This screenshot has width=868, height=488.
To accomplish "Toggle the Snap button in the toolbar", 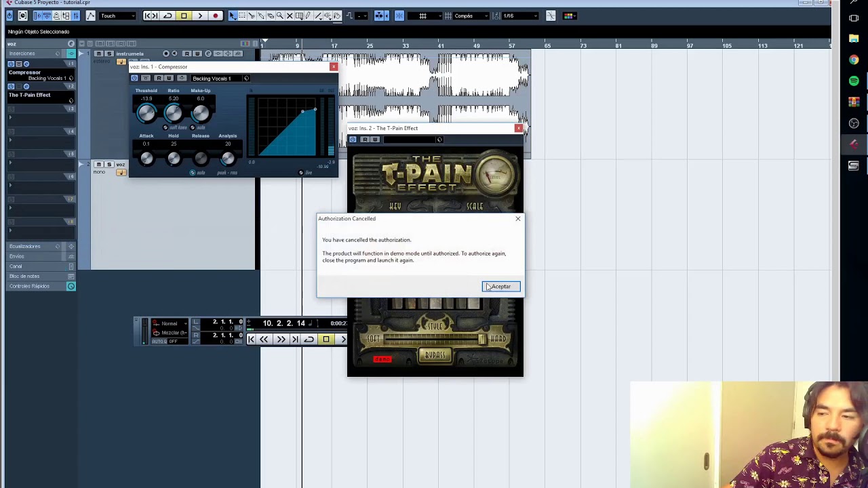I will (399, 16).
